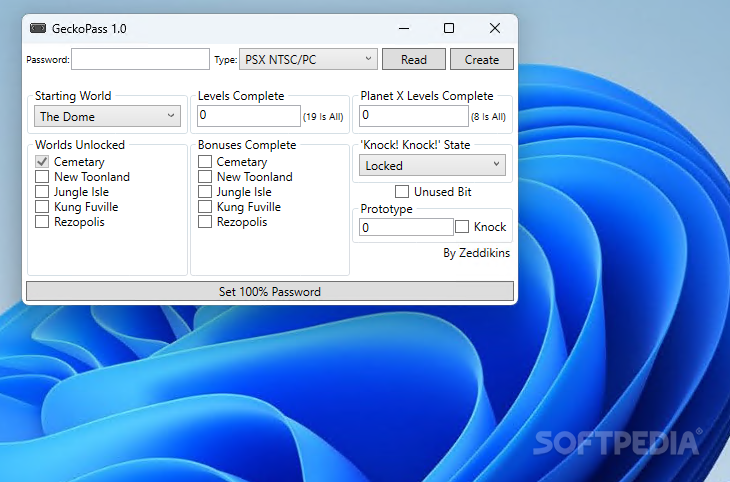Click the (19 Is All) hint text
The image size is (730, 482).
[x=323, y=116]
